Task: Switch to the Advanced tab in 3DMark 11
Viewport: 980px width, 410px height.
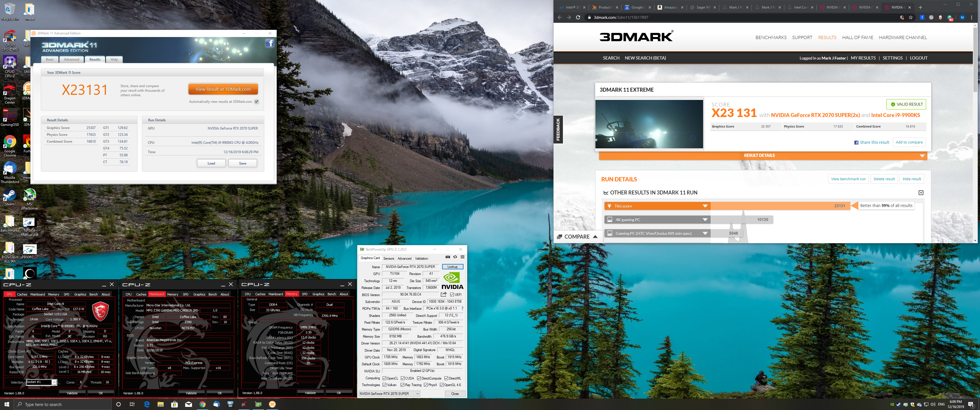Action: coord(72,59)
